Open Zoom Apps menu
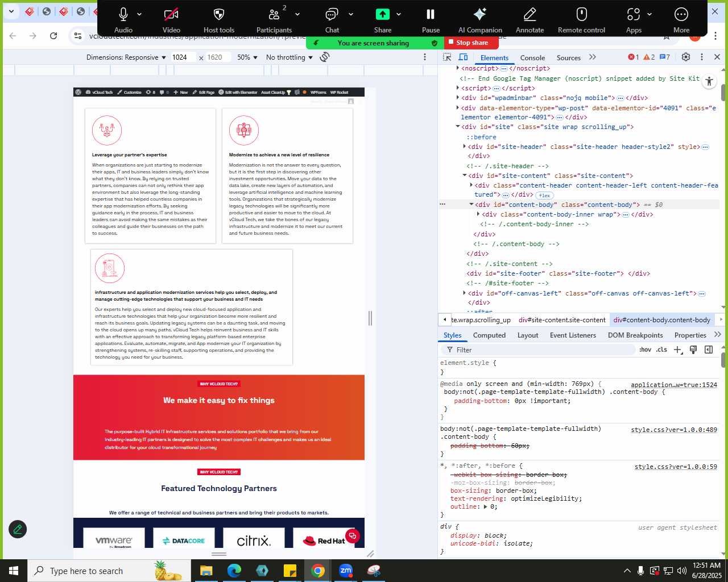 tap(634, 19)
